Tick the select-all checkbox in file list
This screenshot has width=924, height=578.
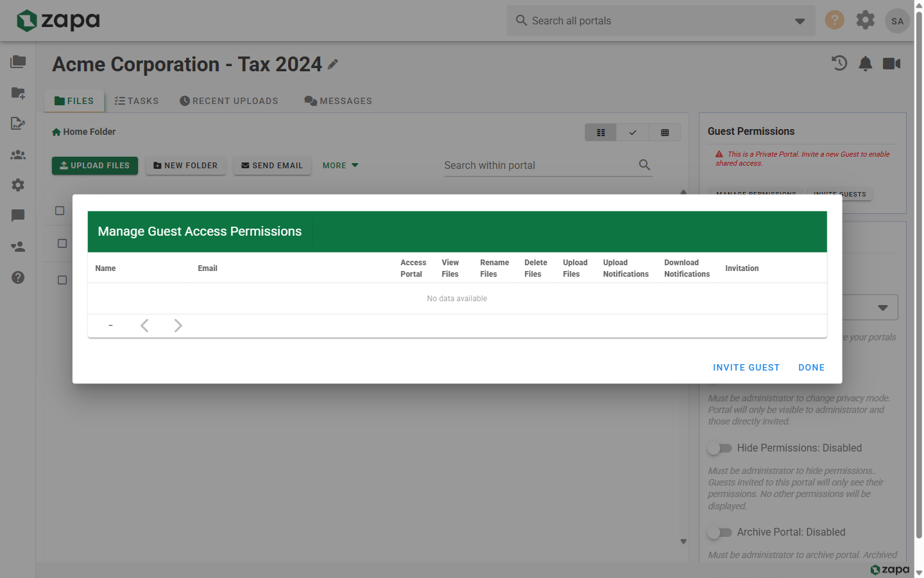tap(60, 211)
